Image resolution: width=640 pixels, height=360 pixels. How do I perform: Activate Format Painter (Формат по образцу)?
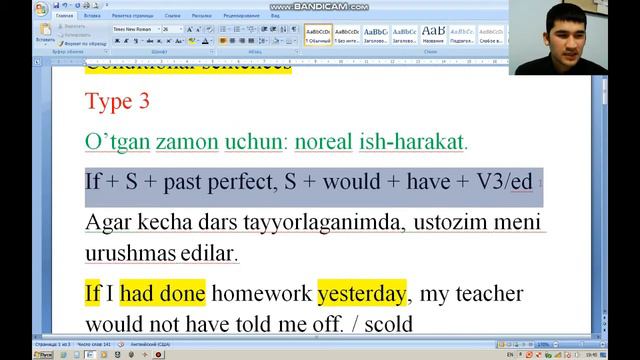click(82, 43)
